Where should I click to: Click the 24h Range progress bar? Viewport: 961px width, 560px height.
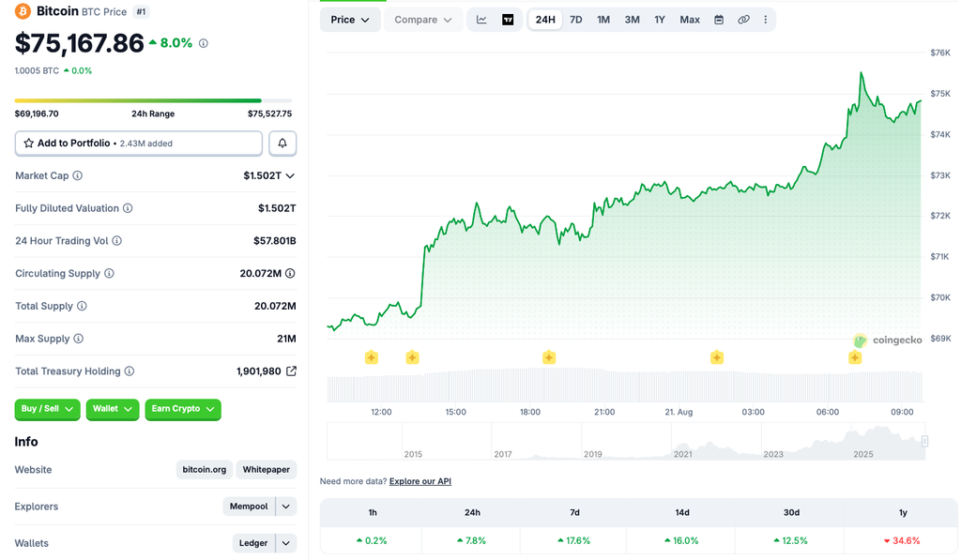click(x=153, y=100)
